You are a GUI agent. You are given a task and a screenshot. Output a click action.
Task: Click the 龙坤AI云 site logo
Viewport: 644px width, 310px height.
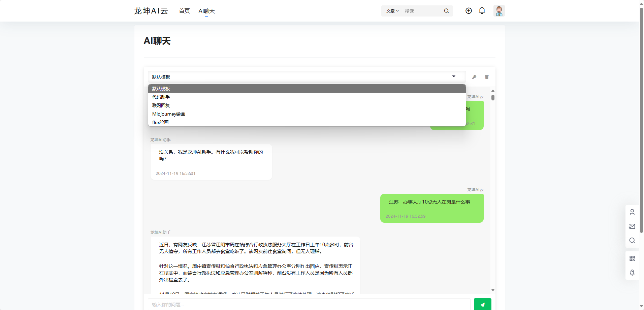[151, 11]
